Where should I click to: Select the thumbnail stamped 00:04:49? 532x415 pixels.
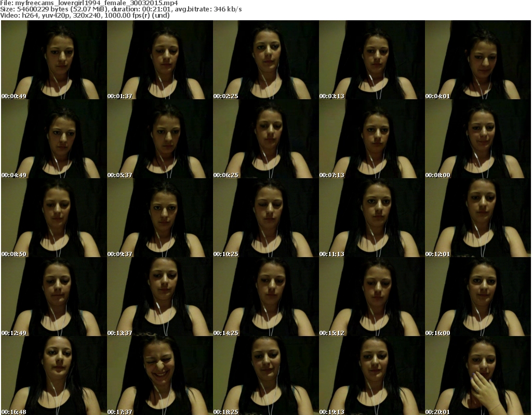(54, 139)
